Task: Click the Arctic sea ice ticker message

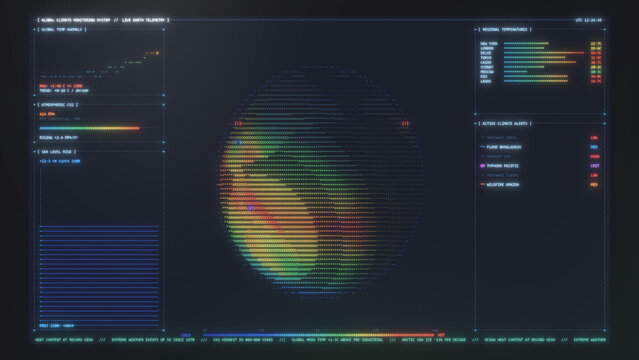Action: coord(434,340)
